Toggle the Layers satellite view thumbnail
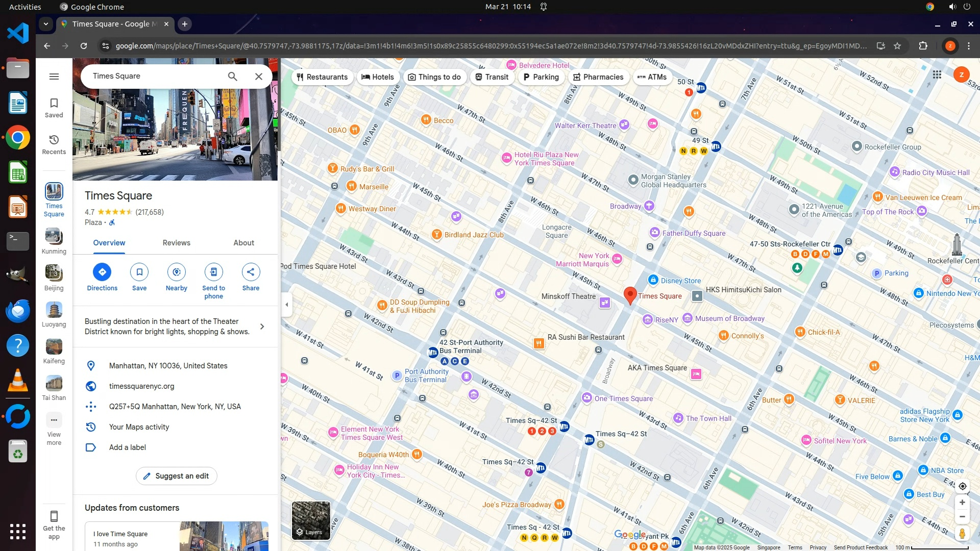Image resolution: width=980 pixels, height=551 pixels. (x=311, y=520)
